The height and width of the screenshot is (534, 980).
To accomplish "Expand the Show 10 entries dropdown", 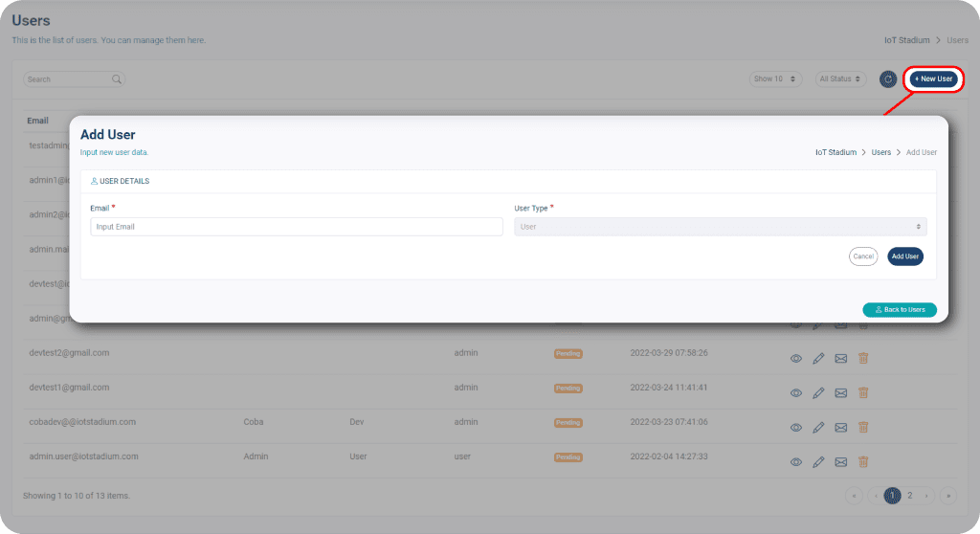I will (775, 79).
